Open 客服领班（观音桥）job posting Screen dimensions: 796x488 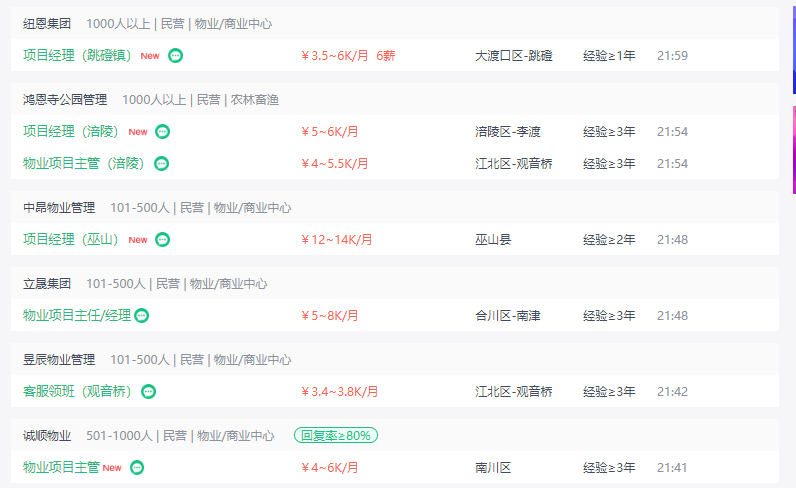click(x=77, y=392)
